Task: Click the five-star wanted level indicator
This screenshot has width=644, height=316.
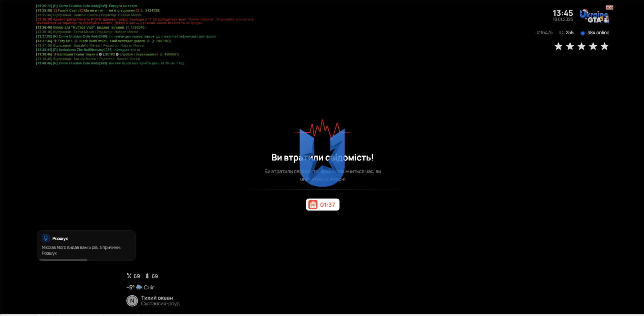Action: (x=581, y=46)
